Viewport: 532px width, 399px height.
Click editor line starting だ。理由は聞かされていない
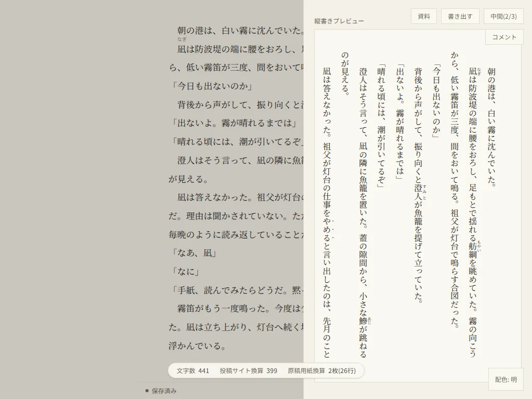click(x=236, y=216)
